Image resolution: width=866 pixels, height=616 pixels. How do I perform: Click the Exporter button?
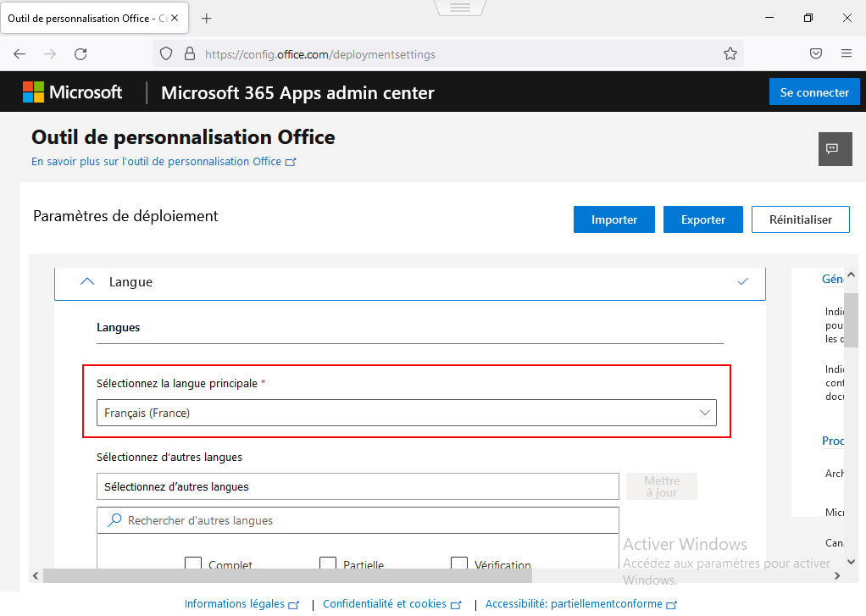(703, 219)
